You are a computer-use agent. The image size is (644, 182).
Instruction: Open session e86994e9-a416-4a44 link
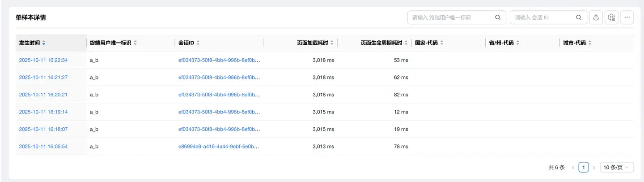(x=219, y=147)
